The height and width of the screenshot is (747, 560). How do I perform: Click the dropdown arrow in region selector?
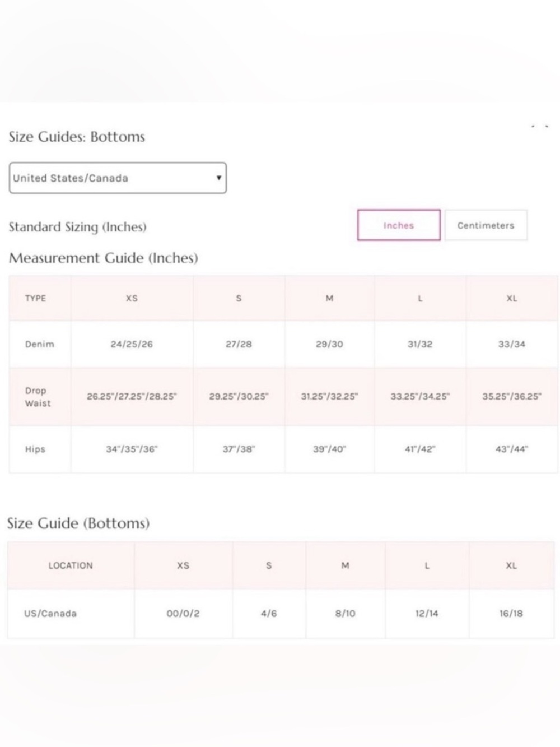pos(218,178)
